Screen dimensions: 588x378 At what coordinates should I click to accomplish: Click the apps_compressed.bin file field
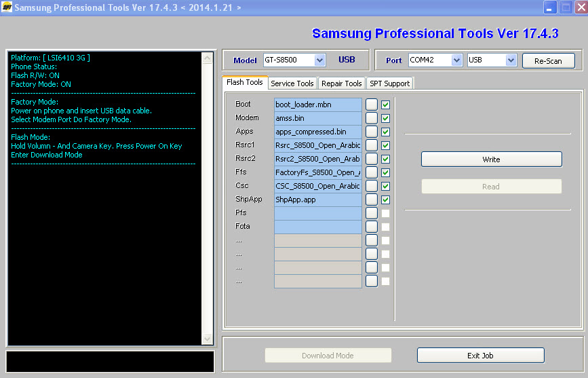(318, 132)
